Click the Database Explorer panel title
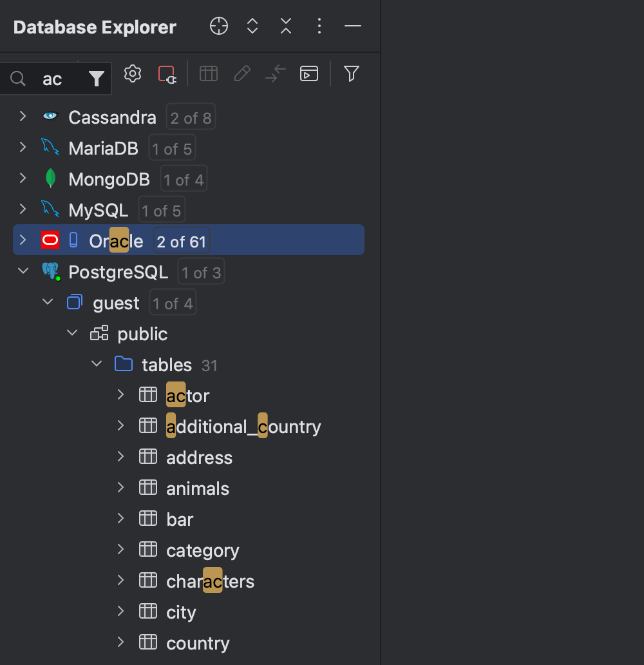This screenshot has height=665, width=644. pos(94,27)
